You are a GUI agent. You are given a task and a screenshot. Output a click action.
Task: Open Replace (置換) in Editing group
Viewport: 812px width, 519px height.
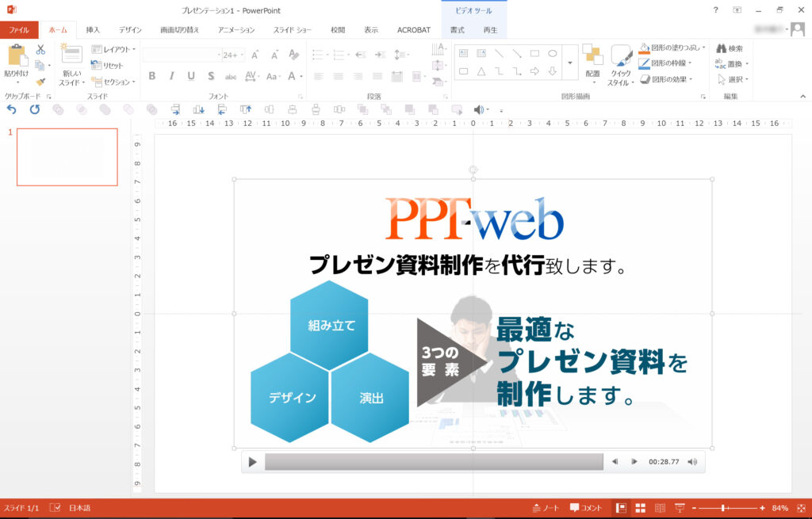click(x=732, y=63)
